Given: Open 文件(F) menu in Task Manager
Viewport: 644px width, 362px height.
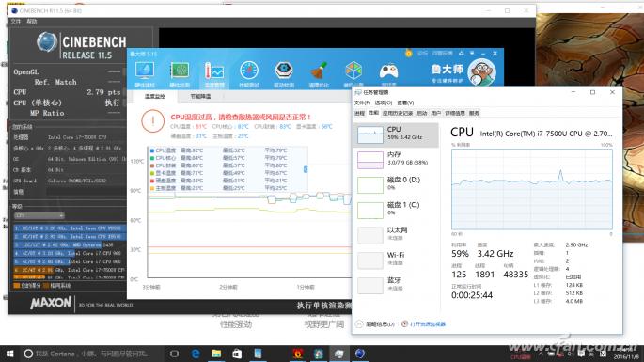Looking at the screenshot, I should pyautogui.click(x=362, y=102).
